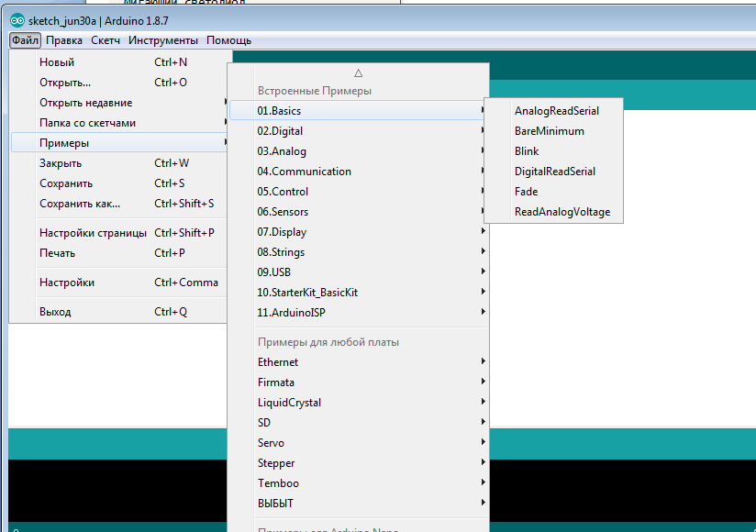Image resolution: width=756 pixels, height=532 pixels.
Task: Choose Закрыть from the menu
Action: 118,163
